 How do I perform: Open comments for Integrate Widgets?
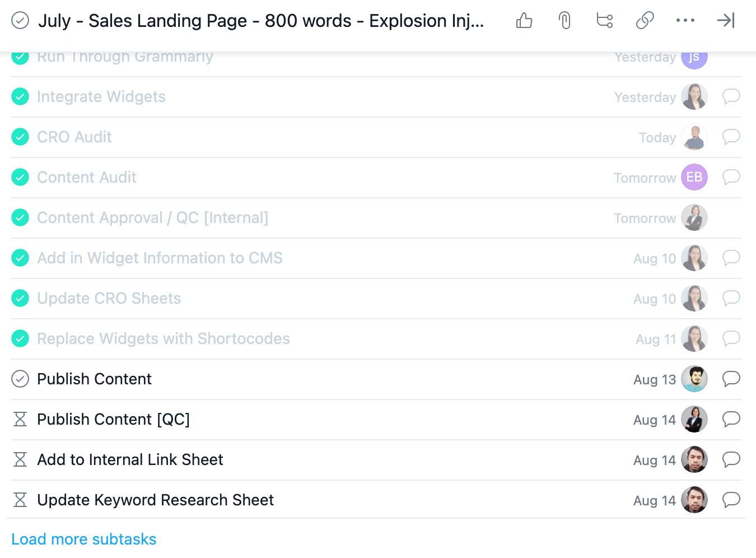tap(731, 97)
